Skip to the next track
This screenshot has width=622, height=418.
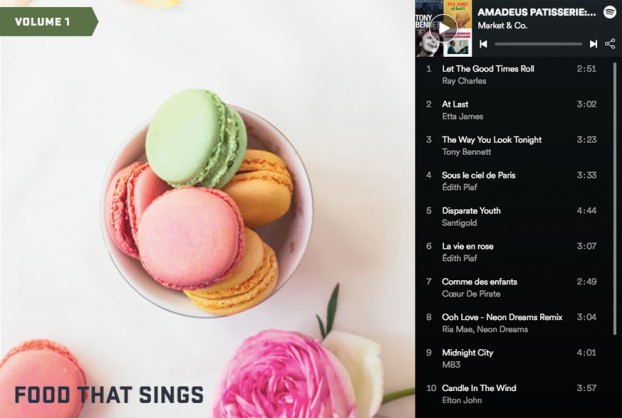[x=593, y=44]
